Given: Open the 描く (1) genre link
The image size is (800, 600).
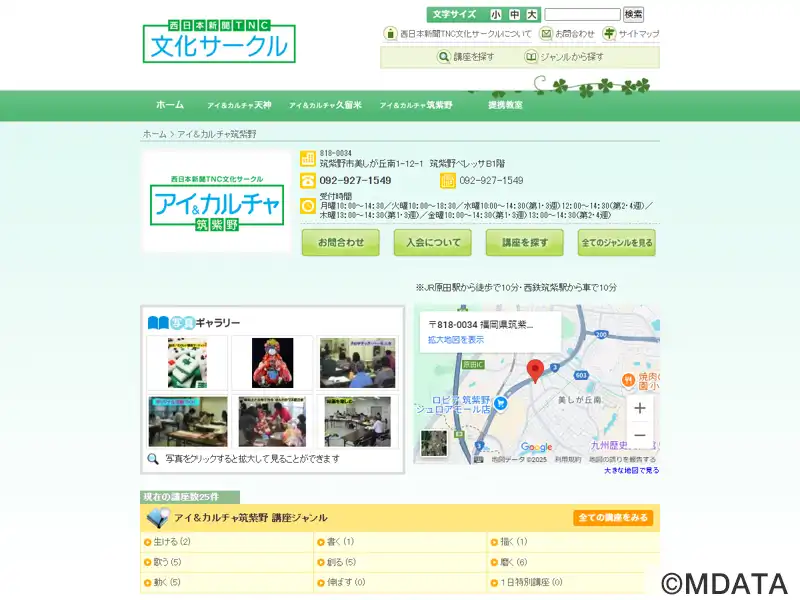Looking at the screenshot, I should point(514,542).
